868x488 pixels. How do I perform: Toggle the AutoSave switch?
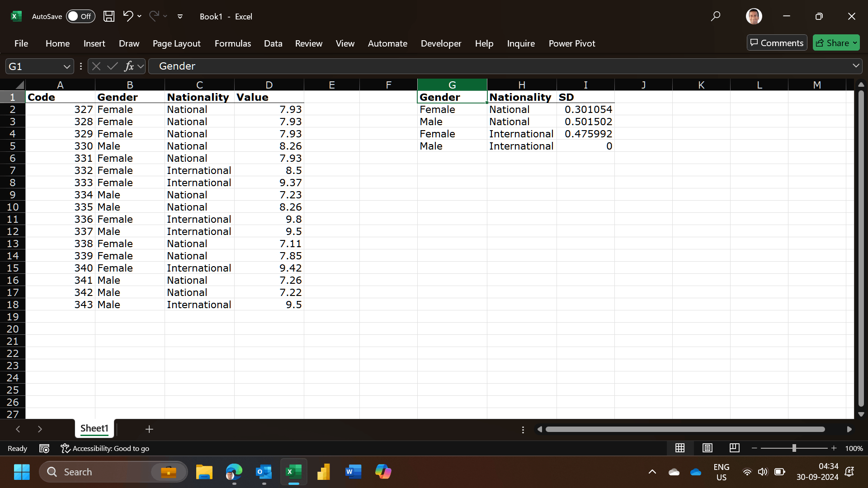pyautogui.click(x=80, y=16)
